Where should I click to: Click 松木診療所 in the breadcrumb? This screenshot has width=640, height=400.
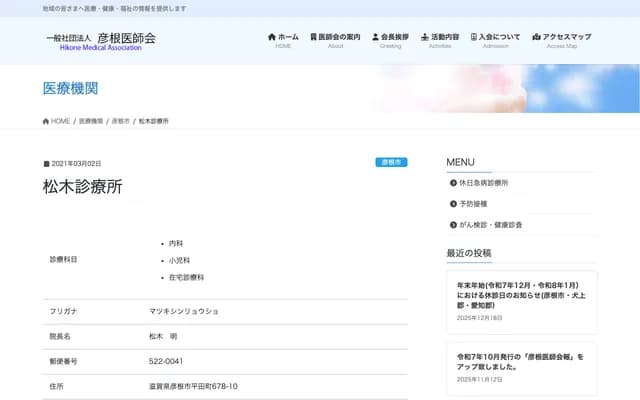click(x=153, y=121)
